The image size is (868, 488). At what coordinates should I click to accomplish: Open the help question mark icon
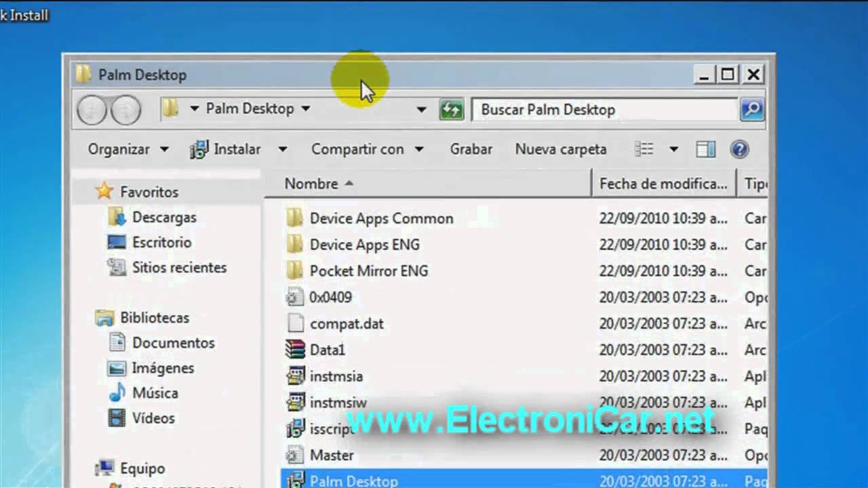click(x=739, y=149)
